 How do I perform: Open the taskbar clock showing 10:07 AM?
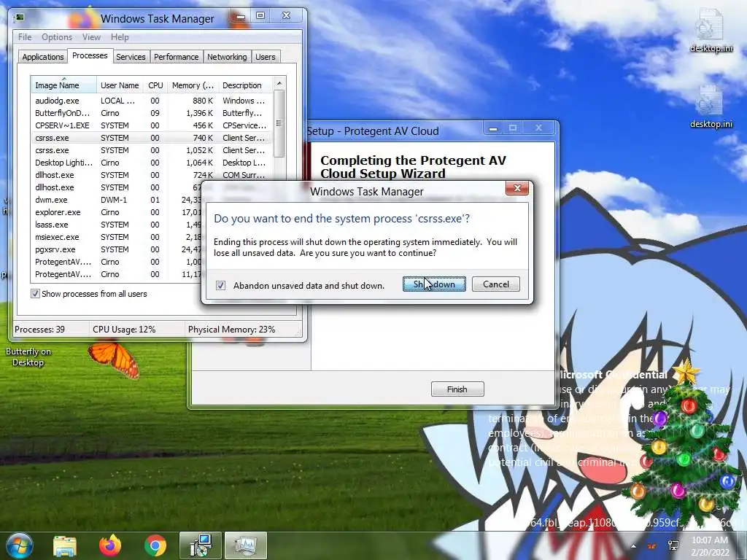tap(710, 546)
